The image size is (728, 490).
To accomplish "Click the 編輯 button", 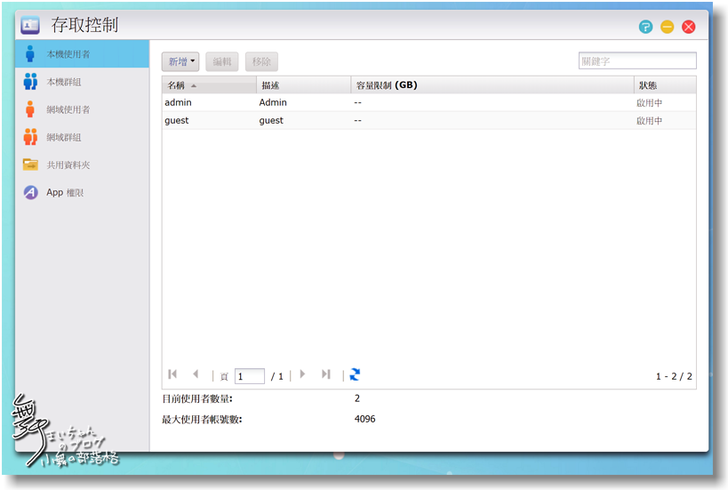I will coord(222,61).
